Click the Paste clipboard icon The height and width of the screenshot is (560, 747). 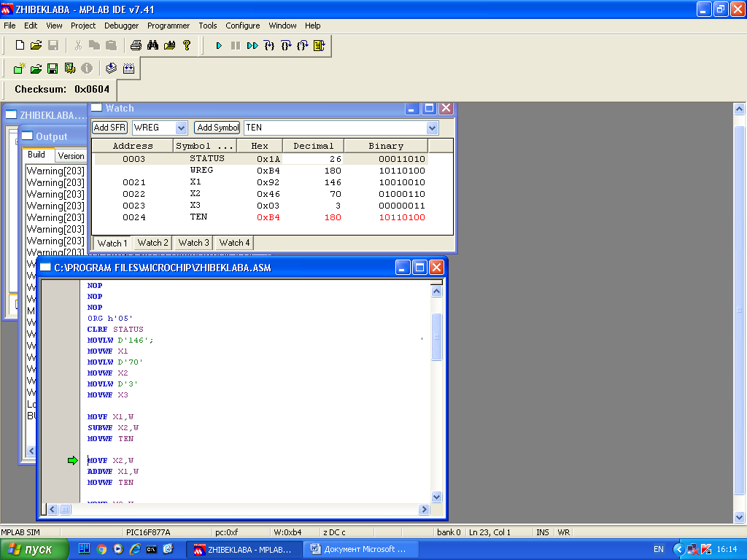coord(111,45)
